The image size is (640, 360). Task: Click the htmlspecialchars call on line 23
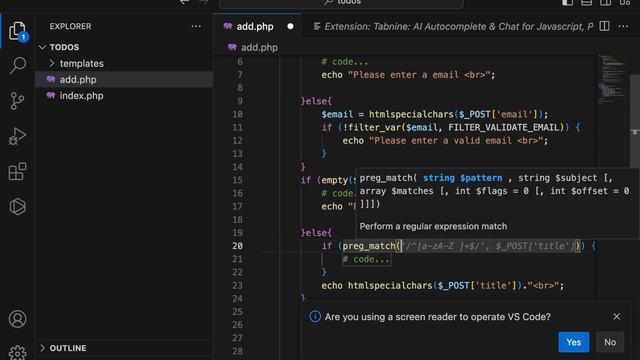click(x=390, y=285)
